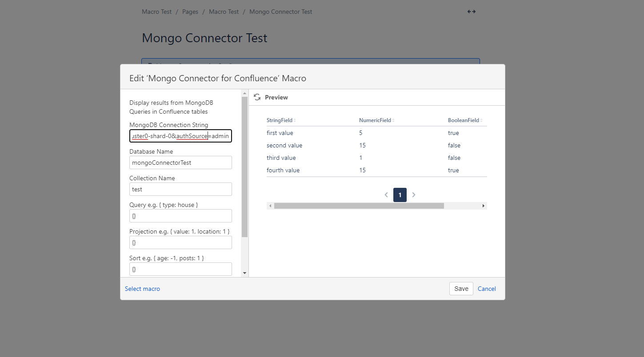Image resolution: width=644 pixels, height=357 pixels.
Task: Go to previous results page arrow
Action: pos(386,194)
